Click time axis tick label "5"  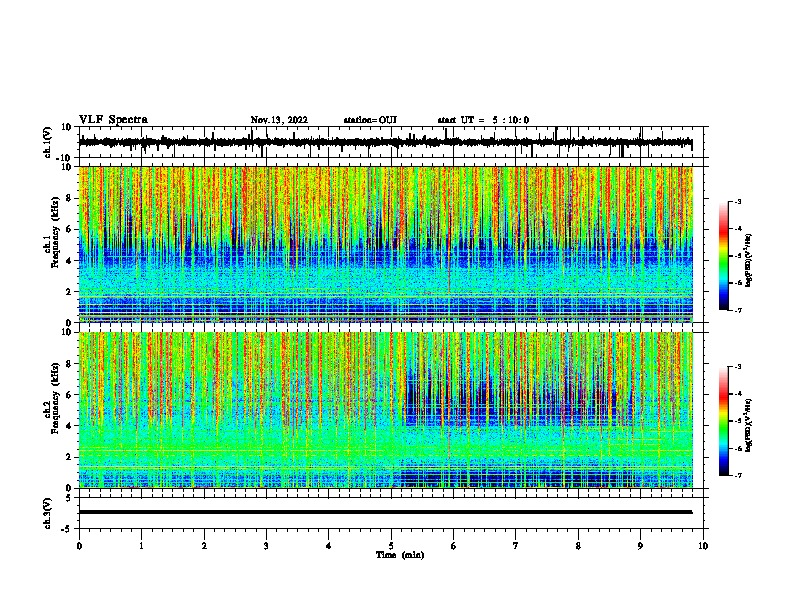[x=391, y=546]
